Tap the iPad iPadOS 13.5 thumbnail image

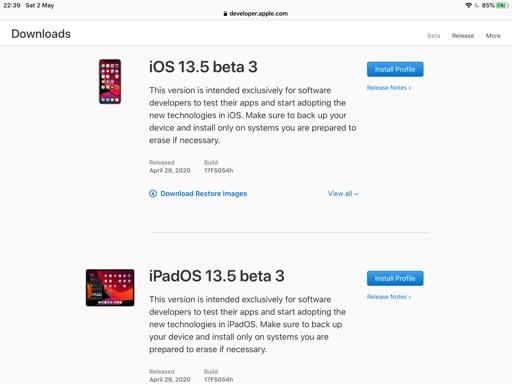click(x=110, y=288)
